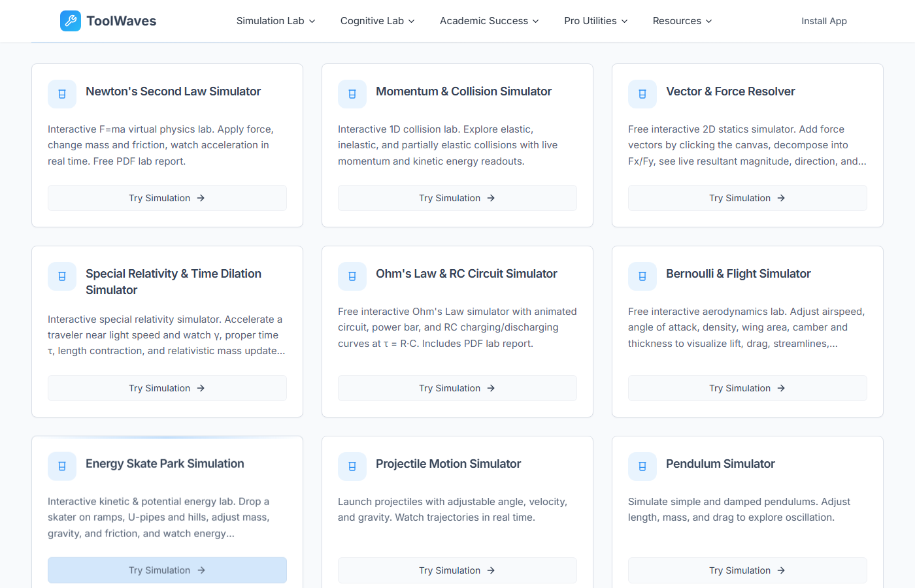Open the Energy Skate Park Simulation title
Image resolution: width=915 pixels, height=588 pixels.
165,464
